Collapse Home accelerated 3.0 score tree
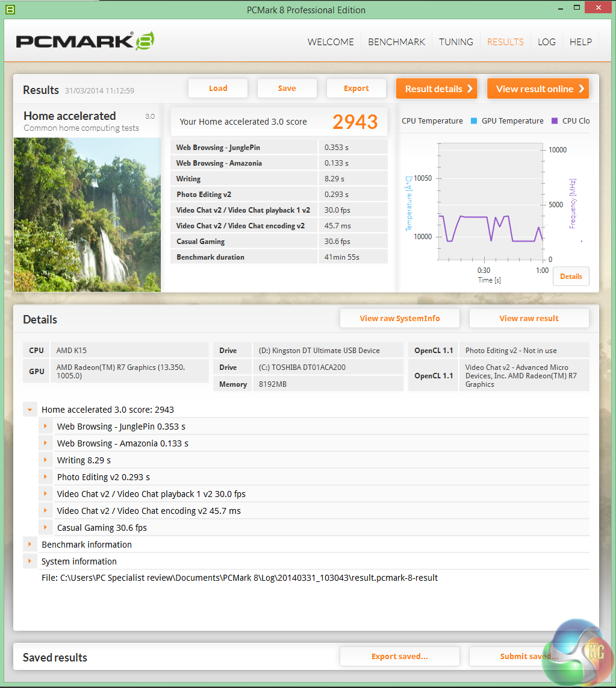This screenshot has height=688, width=616. [30, 410]
